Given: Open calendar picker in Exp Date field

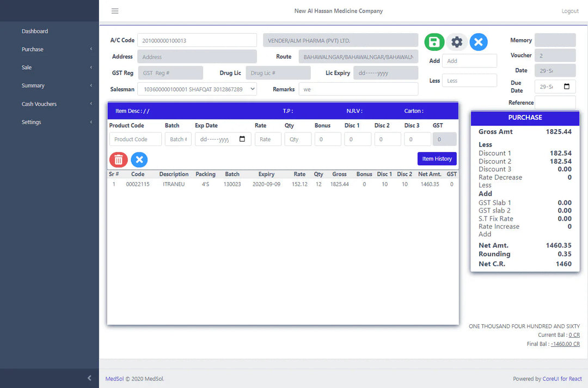Looking at the screenshot, I should pyautogui.click(x=242, y=140).
